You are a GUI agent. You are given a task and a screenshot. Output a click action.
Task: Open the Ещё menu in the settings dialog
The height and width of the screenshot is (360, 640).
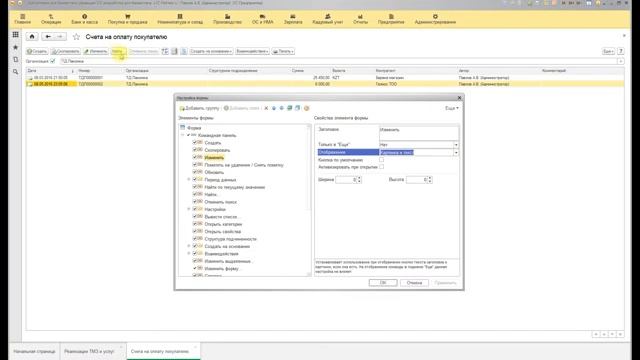point(451,108)
